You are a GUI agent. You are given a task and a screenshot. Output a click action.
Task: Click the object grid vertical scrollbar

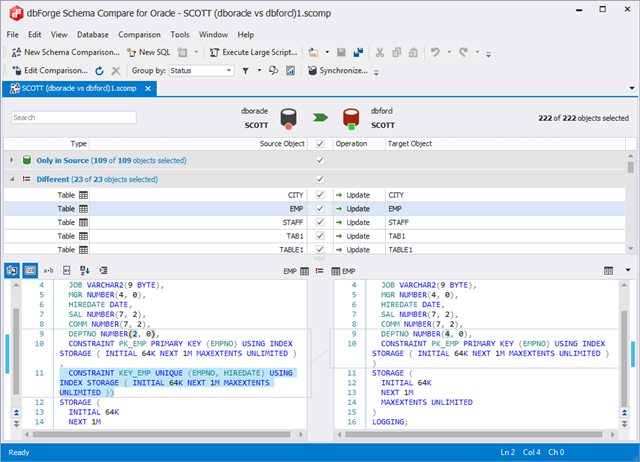coord(631,200)
